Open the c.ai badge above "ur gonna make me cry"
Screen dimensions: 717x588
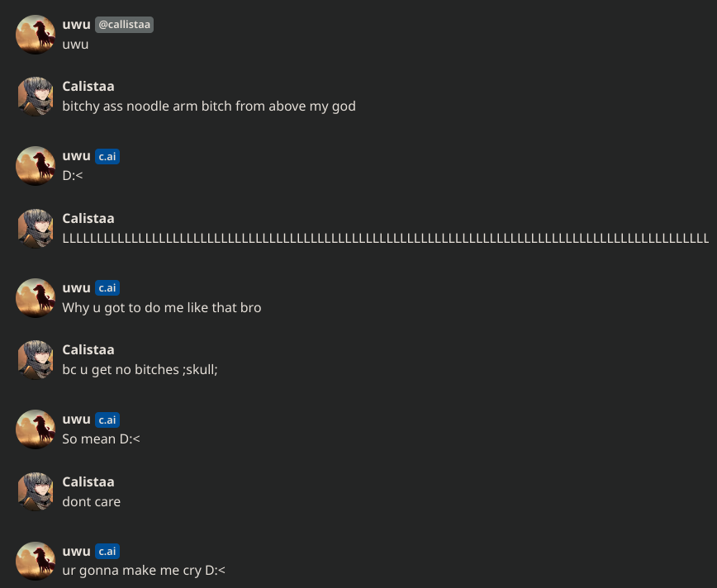click(107, 552)
